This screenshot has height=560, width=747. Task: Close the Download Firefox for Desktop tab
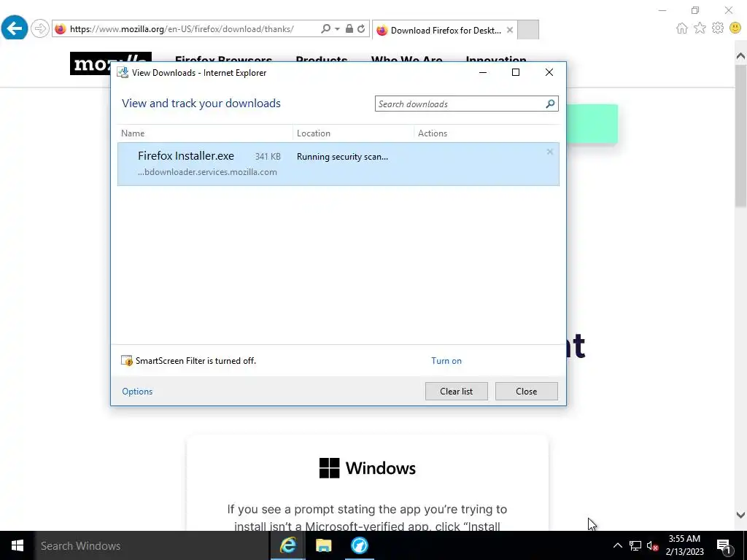pyautogui.click(x=510, y=30)
